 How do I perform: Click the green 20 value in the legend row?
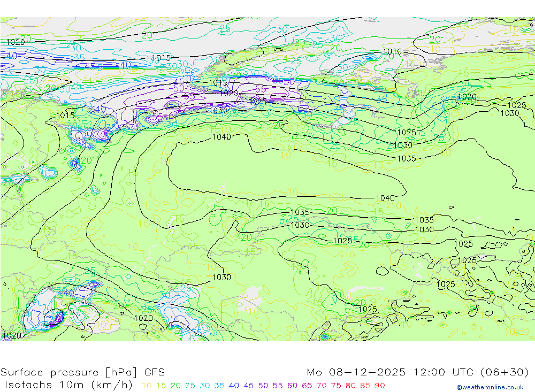175,386
